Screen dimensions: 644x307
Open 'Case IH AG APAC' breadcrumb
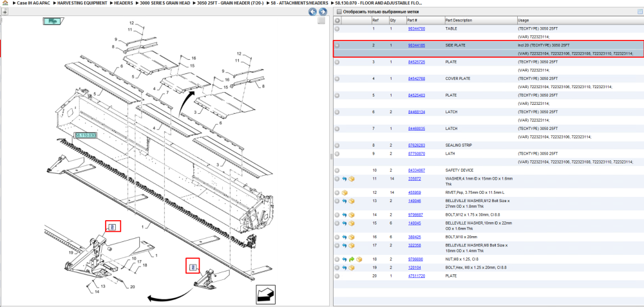tap(32, 3)
